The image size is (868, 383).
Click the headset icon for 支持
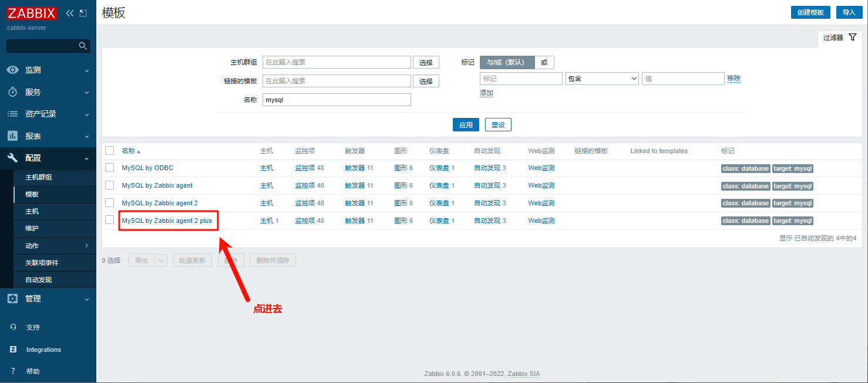13,327
